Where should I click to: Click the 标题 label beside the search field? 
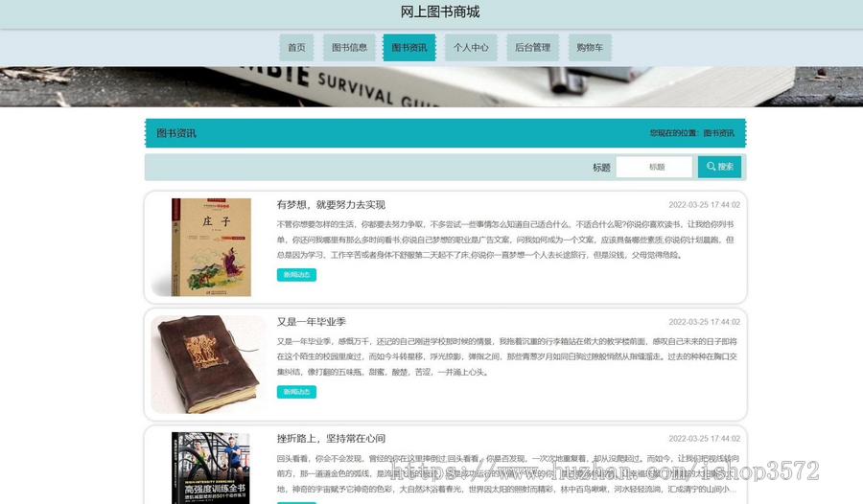[x=601, y=168]
